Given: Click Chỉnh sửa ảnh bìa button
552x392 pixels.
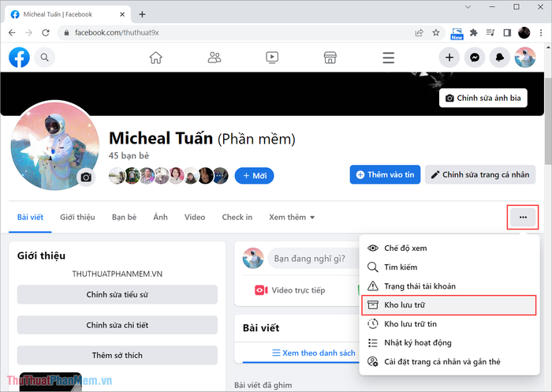Looking at the screenshot, I should [x=483, y=98].
